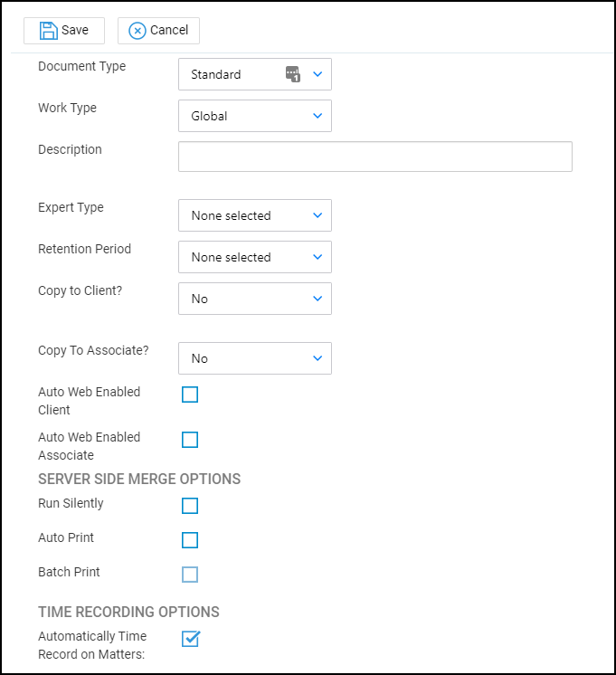
Task: Tick the Auto Web Enabled Associate checkbox
Action: [x=190, y=440]
